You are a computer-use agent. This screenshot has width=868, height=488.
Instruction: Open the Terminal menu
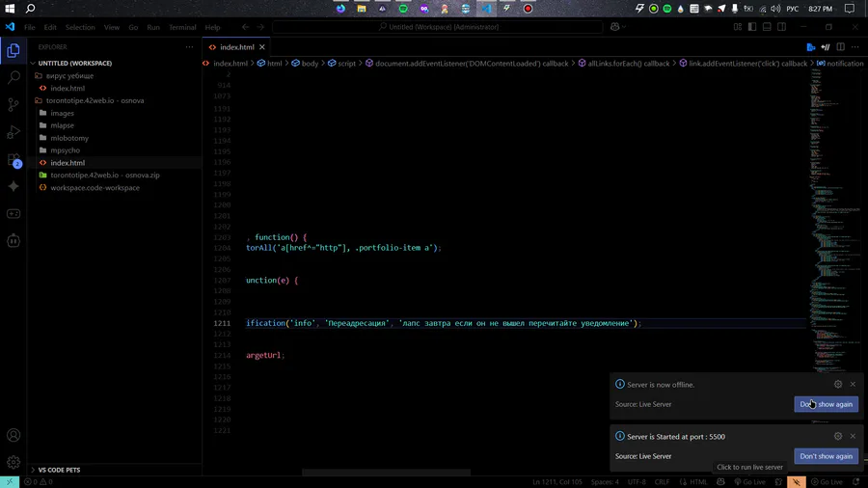pos(182,27)
